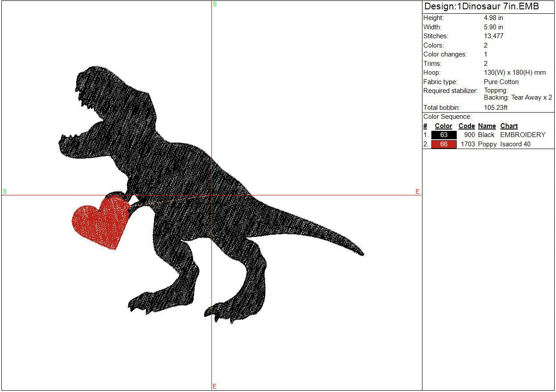Viewport: 556px width, 392px height.
Task: Click the Total bobbin value 105.23ft
Action: pos(496,108)
